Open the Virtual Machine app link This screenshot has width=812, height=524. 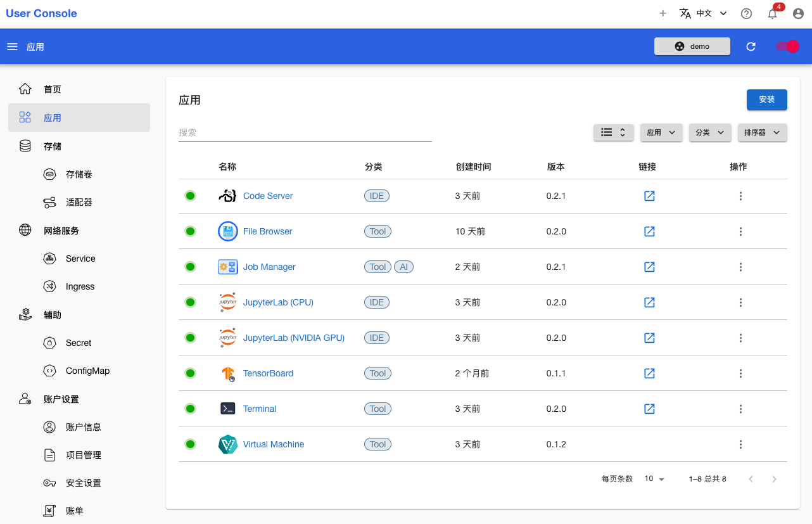tap(274, 444)
